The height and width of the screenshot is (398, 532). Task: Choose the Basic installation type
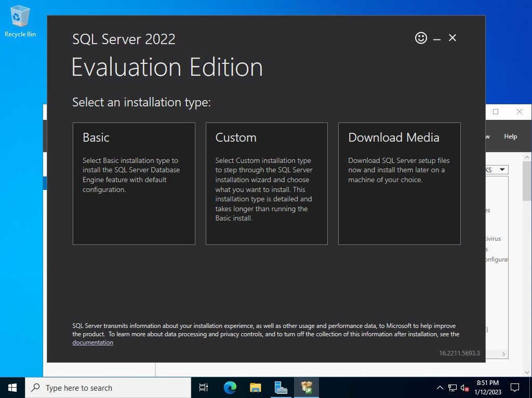click(x=134, y=183)
